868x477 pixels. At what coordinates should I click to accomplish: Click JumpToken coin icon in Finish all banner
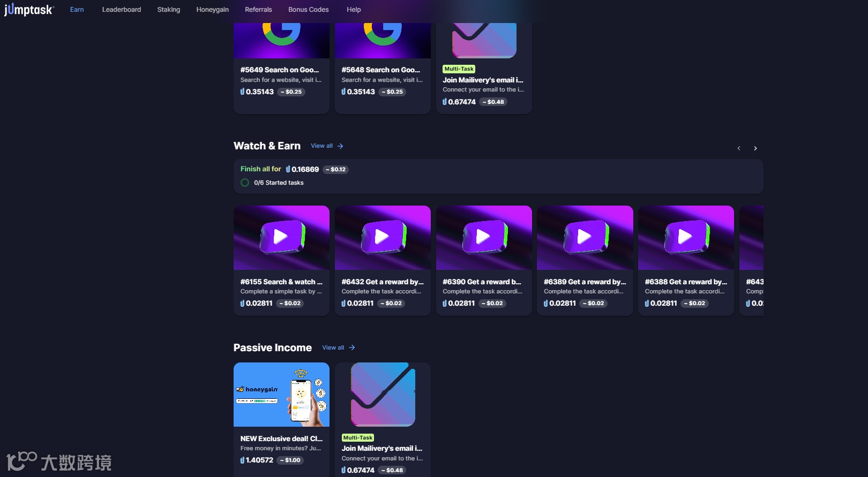pyautogui.click(x=288, y=169)
